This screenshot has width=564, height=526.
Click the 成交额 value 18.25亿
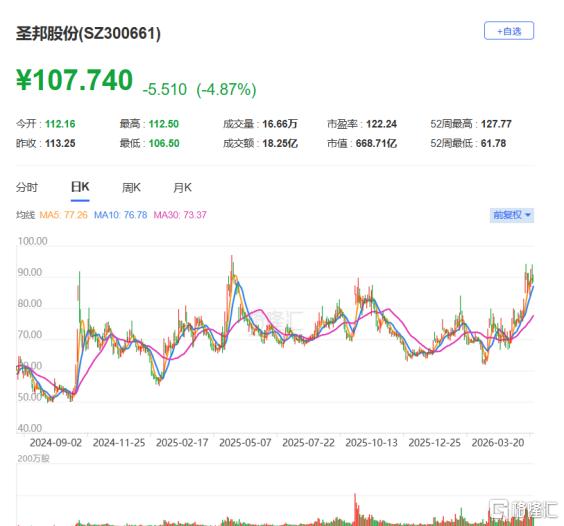pos(280,144)
